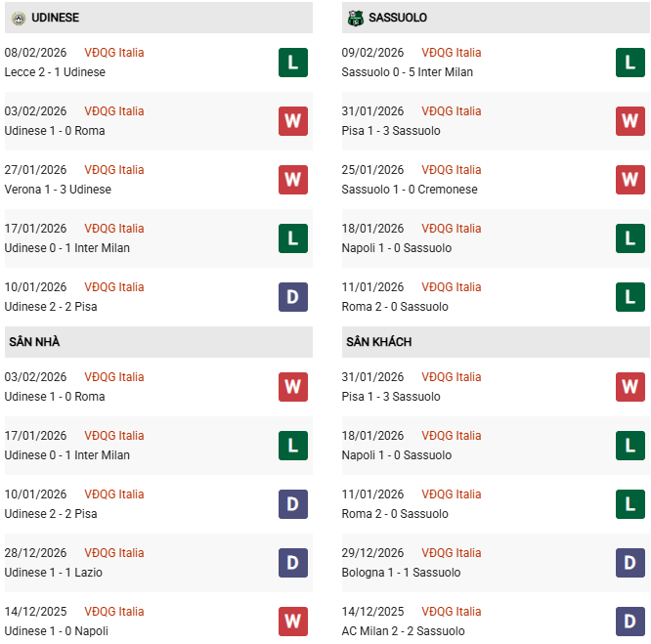This screenshot has height=644, width=651.
Task: Click the Sassuolo club crest icon
Action: [355, 18]
